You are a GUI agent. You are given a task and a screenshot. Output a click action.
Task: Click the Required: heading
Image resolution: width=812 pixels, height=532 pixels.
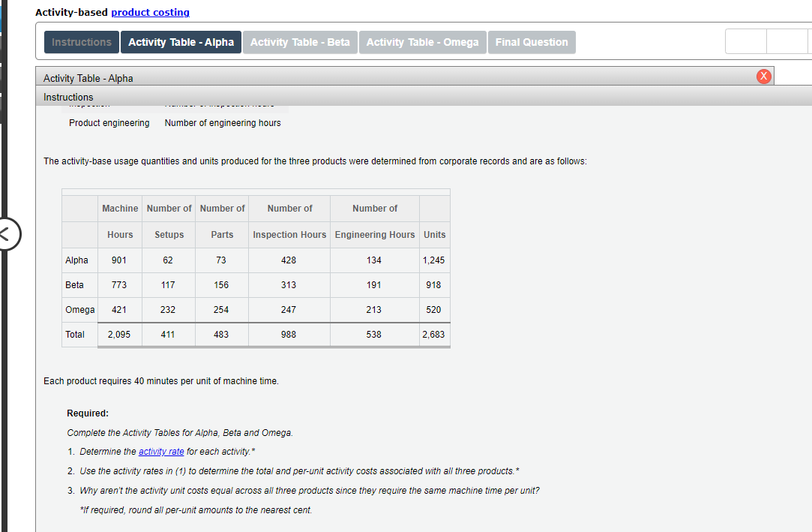pyautogui.click(x=88, y=413)
